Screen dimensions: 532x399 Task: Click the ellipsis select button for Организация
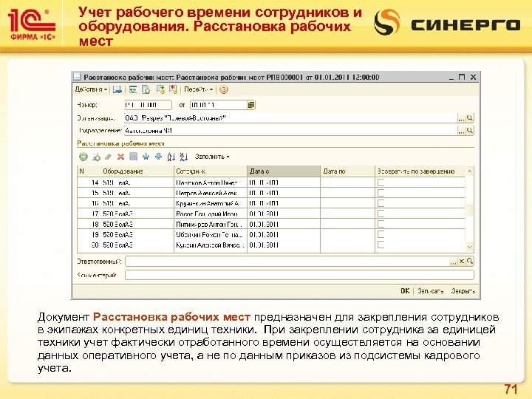pyautogui.click(x=461, y=118)
